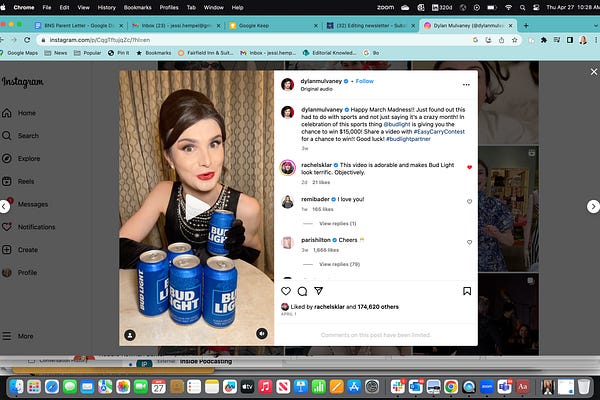Switch to the BNS Parent Letter tab
600x400 pixels.
pyautogui.click(x=78, y=26)
